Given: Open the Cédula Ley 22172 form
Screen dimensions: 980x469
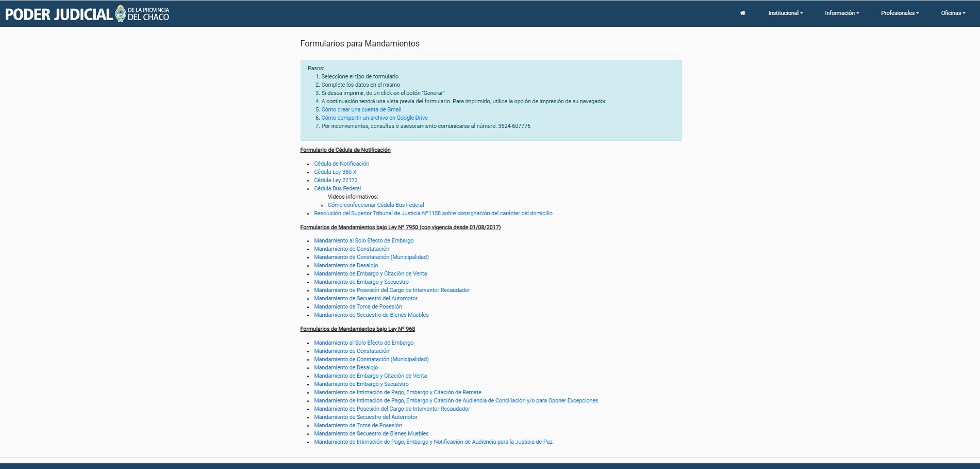Looking at the screenshot, I should point(336,180).
